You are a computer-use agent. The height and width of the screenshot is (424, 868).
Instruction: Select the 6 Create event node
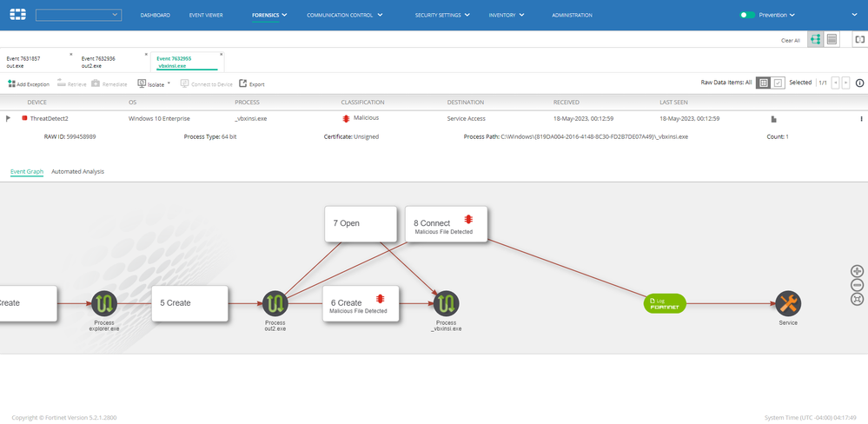pos(361,303)
